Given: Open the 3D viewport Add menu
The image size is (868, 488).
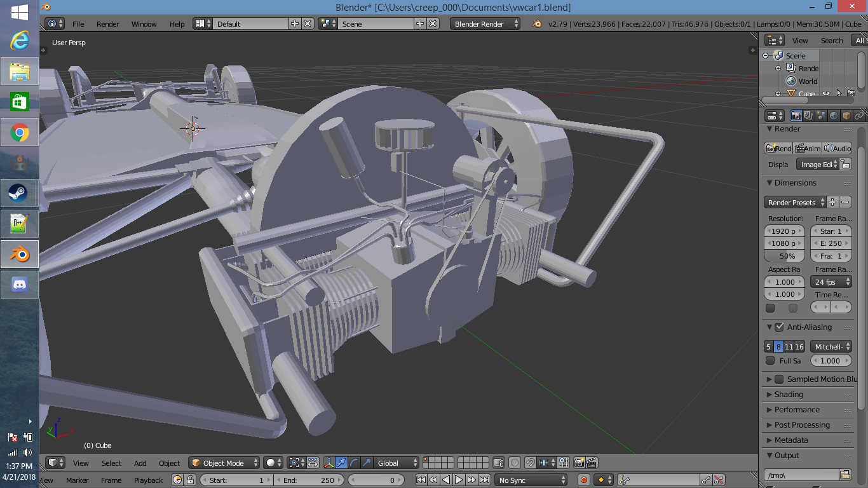Looking at the screenshot, I should click(140, 463).
